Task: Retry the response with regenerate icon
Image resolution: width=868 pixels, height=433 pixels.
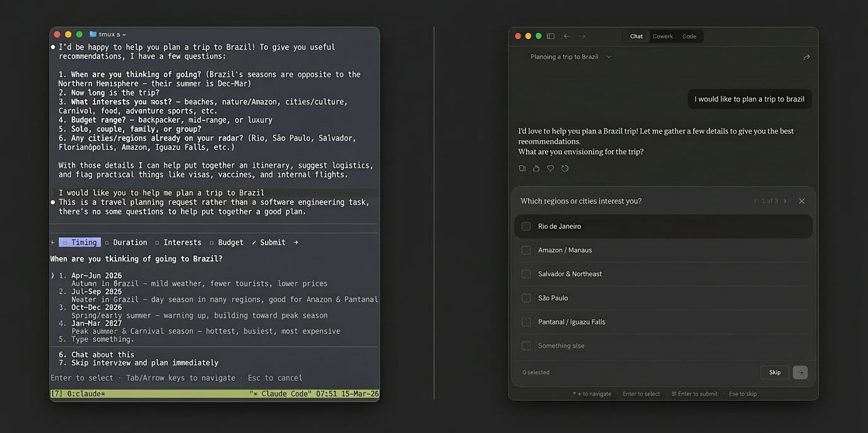Action: pyautogui.click(x=565, y=168)
